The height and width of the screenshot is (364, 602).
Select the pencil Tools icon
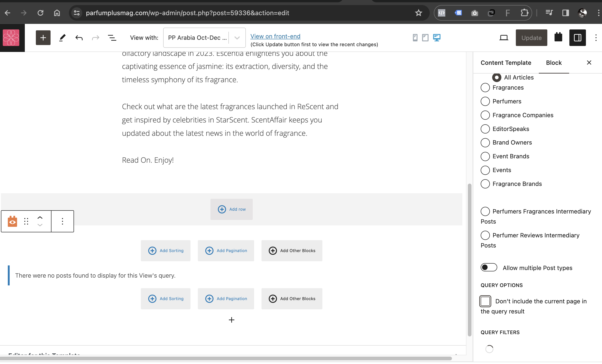(x=62, y=38)
